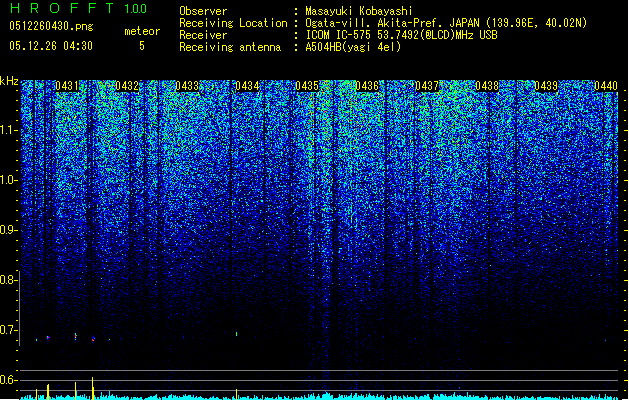Screen dimensions: 629x400
Task: Click the date stamp 05.12.26 04:30
Action: click(x=51, y=46)
